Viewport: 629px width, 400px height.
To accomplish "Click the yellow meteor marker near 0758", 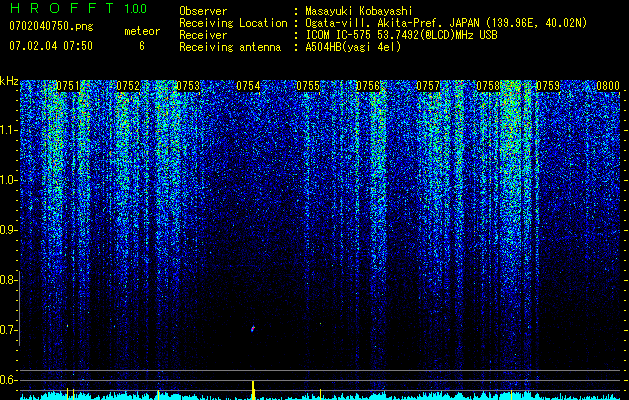I will [x=511, y=394].
